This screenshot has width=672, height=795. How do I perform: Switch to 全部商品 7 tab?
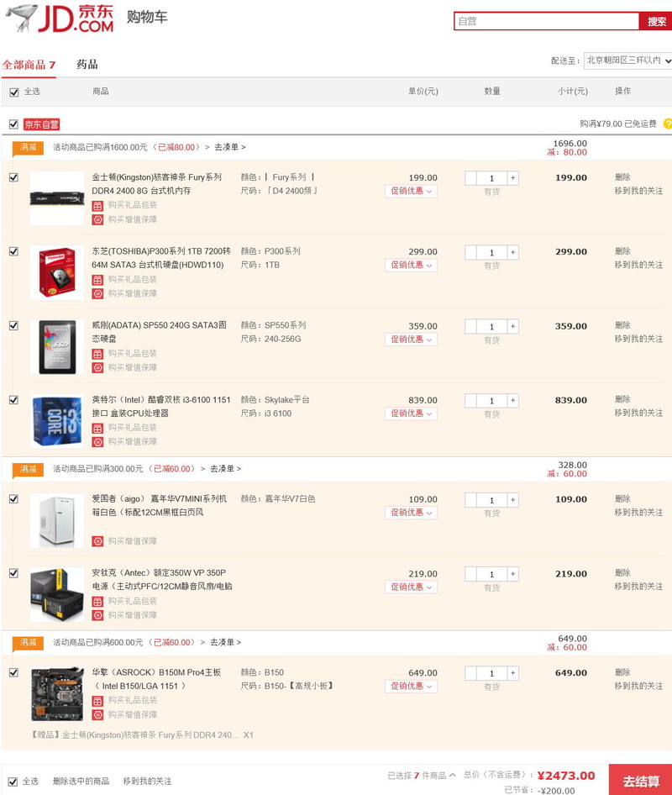(x=29, y=65)
